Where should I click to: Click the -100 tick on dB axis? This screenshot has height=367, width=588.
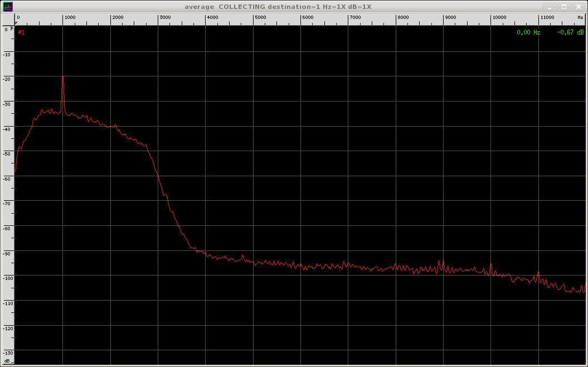point(8,278)
